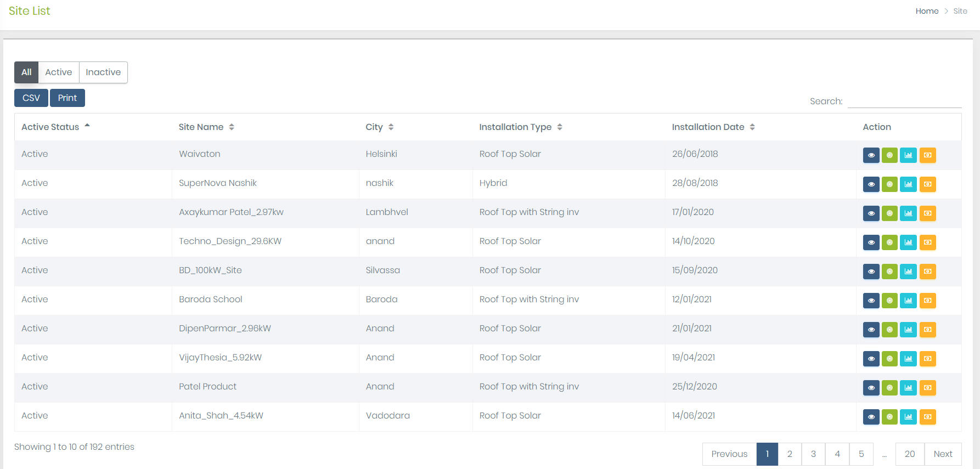Switch filter to Inactive sites
Screen dimensions: 980x469
pyautogui.click(x=103, y=72)
